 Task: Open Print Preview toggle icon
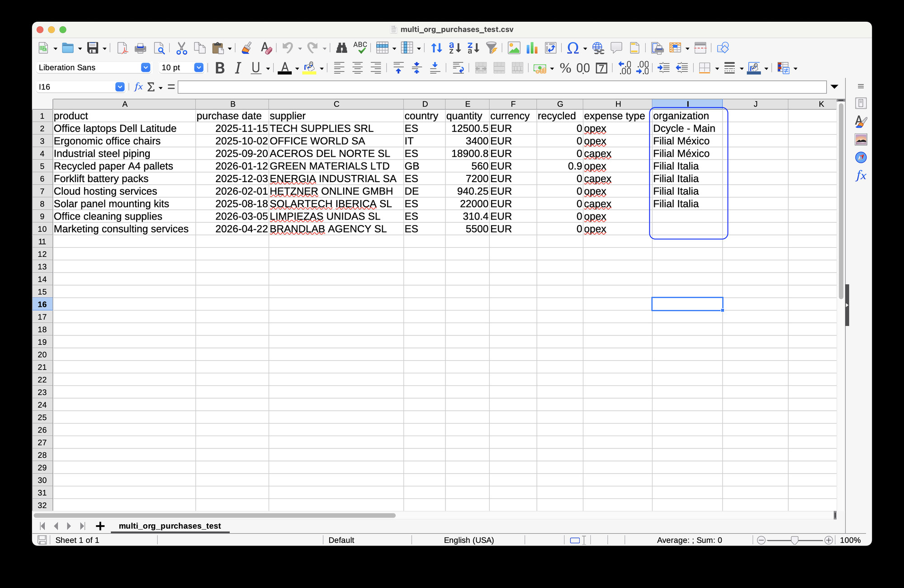tap(159, 48)
